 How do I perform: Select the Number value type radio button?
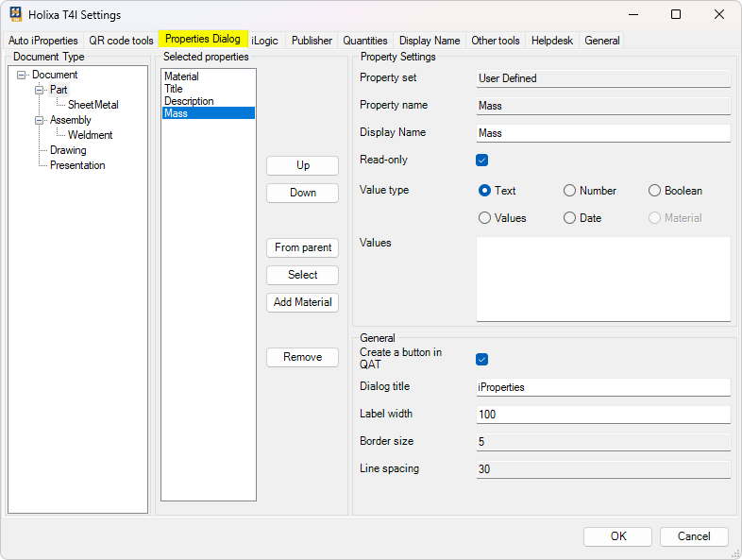(x=569, y=191)
